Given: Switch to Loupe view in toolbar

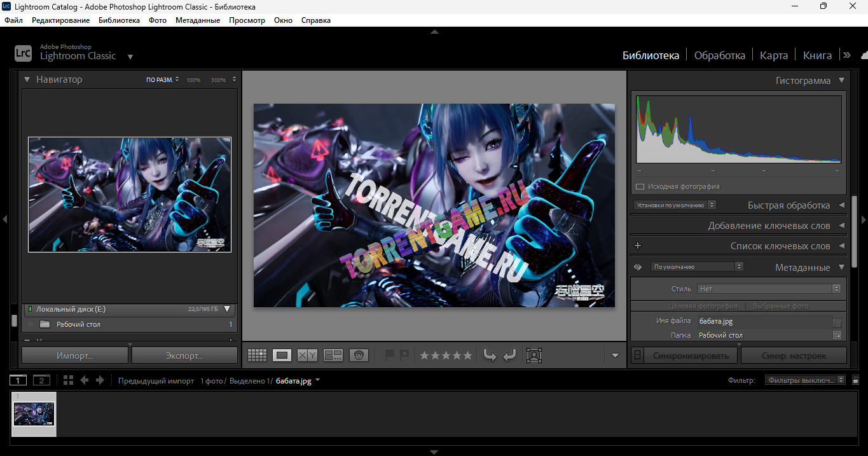Looking at the screenshot, I should click(x=282, y=356).
